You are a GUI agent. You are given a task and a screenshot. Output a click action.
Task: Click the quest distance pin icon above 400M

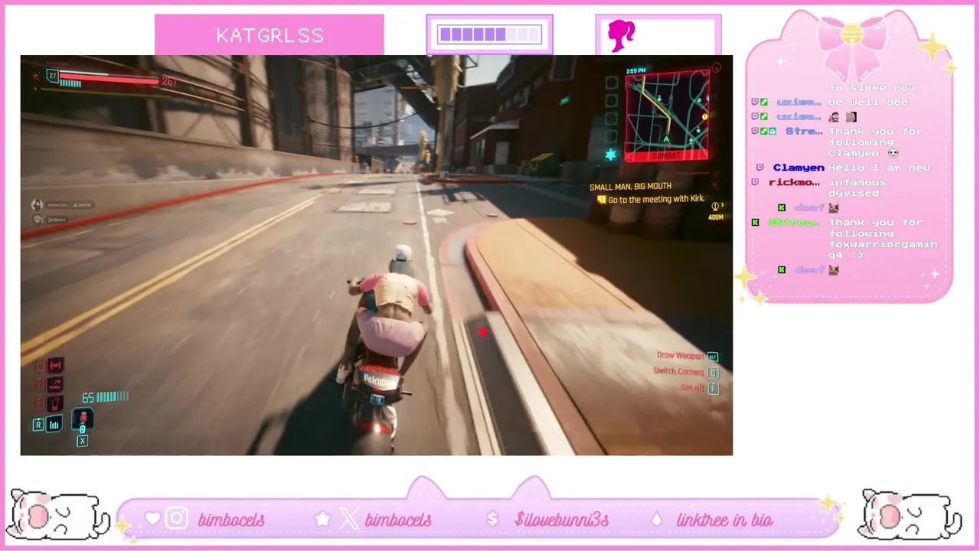coord(716,207)
